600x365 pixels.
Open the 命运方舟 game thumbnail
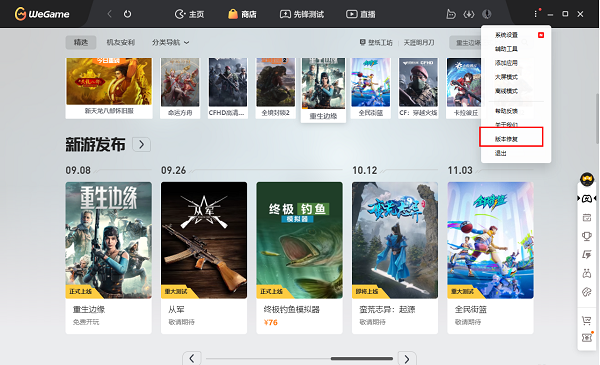click(180, 88)
